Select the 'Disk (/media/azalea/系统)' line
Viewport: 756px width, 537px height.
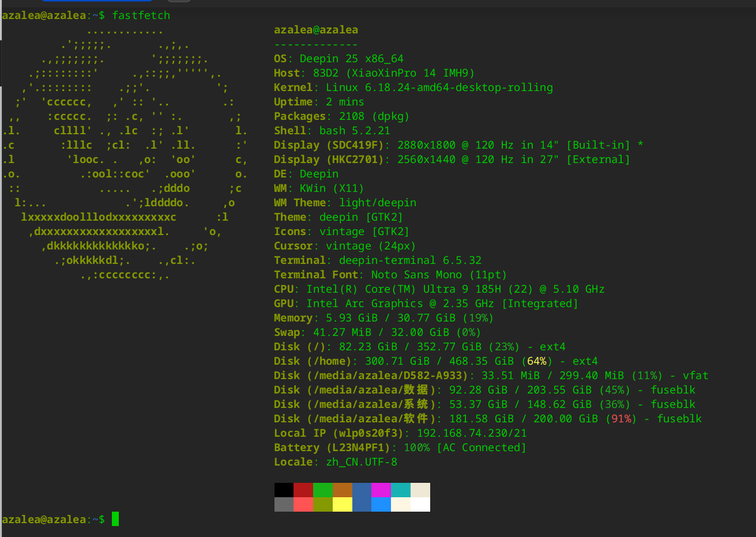[x=485, y=404]
